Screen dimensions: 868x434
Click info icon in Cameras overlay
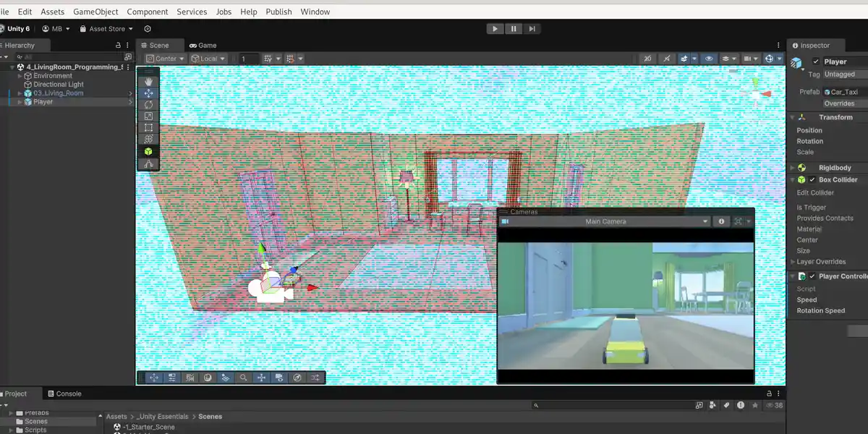(721, 221)
